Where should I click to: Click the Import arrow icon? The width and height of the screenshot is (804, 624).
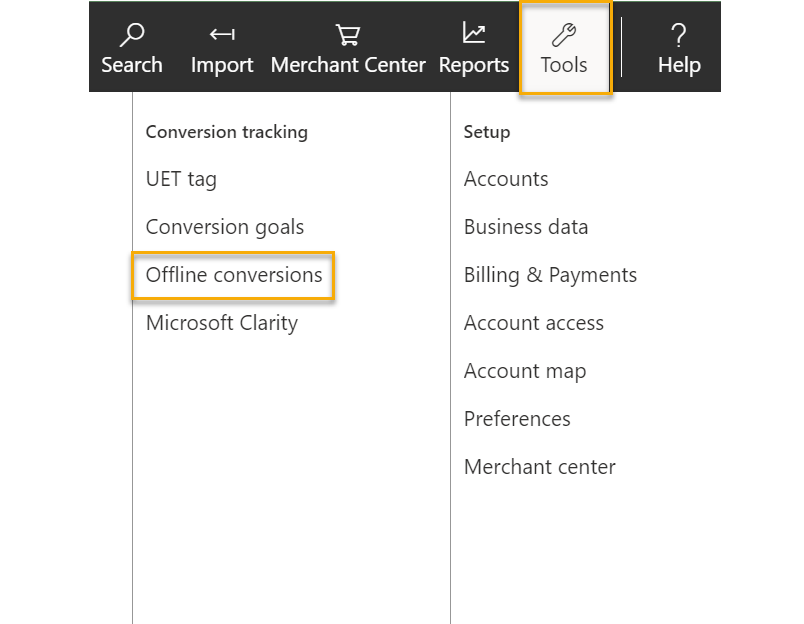[x=222, y=35]
